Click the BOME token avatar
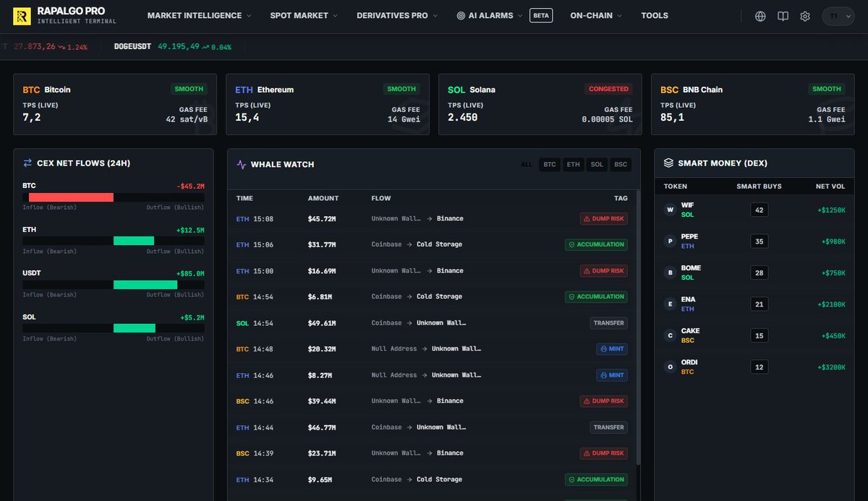The image size is (868, 501). coord(670,273)
